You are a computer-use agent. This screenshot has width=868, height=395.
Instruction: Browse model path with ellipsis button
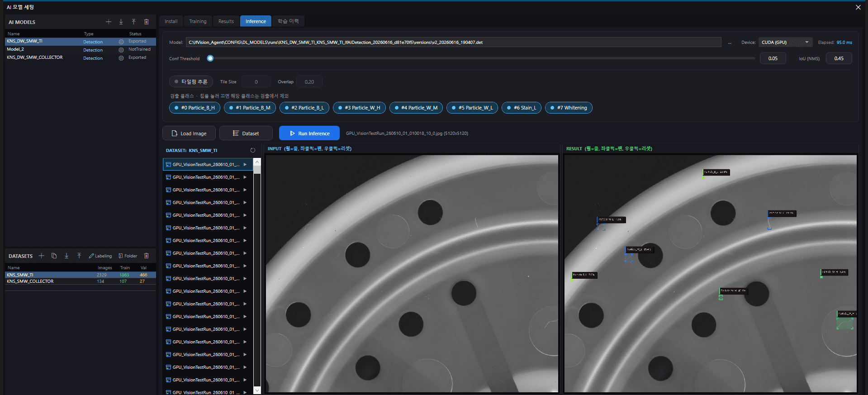[730, 43]
